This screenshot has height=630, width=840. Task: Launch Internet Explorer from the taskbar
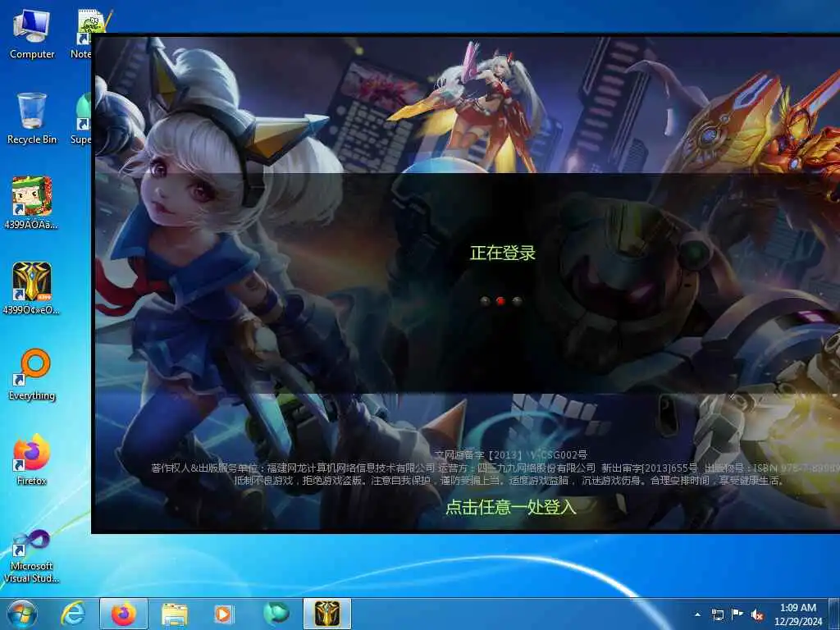(x=73, y=614)
